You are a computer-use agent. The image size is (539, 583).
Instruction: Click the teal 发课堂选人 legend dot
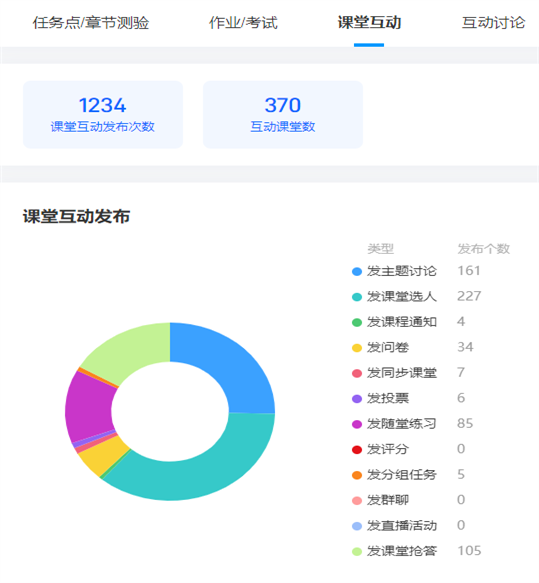pos(356,297)
